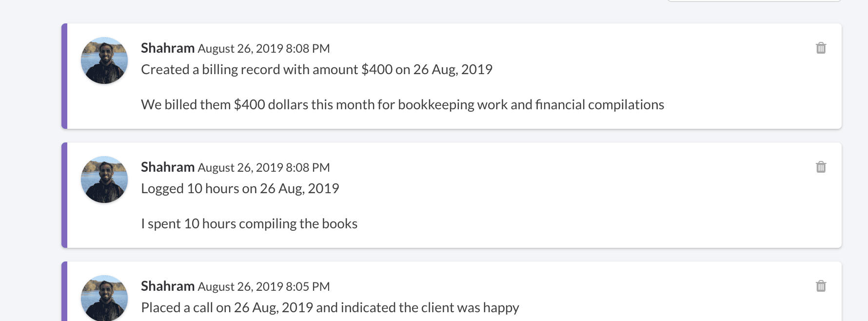Select the 'I spent 10 hours compiling' note
This screenshot has height=321, width=868.
249,223
